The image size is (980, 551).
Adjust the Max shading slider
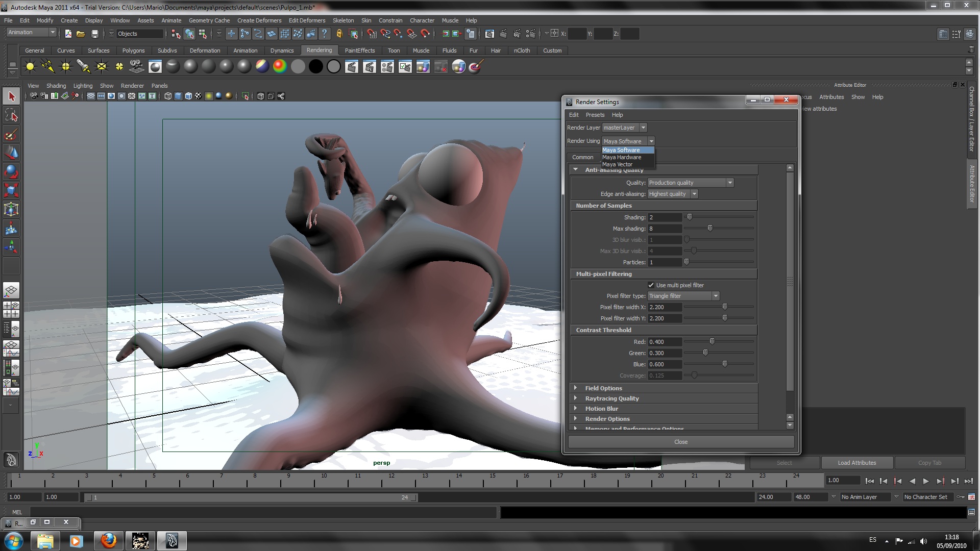(710, 229)
